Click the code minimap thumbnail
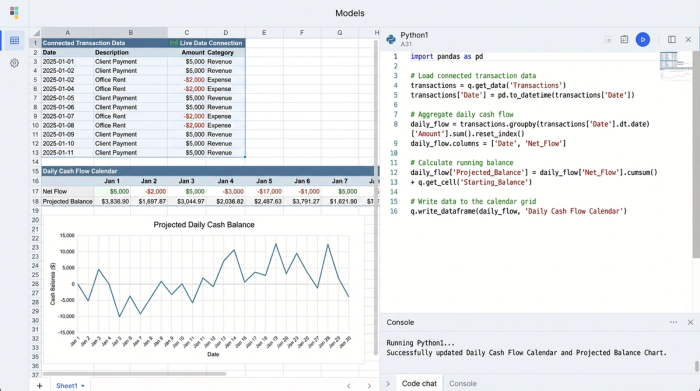Image resolution: width=700 pixels, height=391 pixels. [675, 66]
